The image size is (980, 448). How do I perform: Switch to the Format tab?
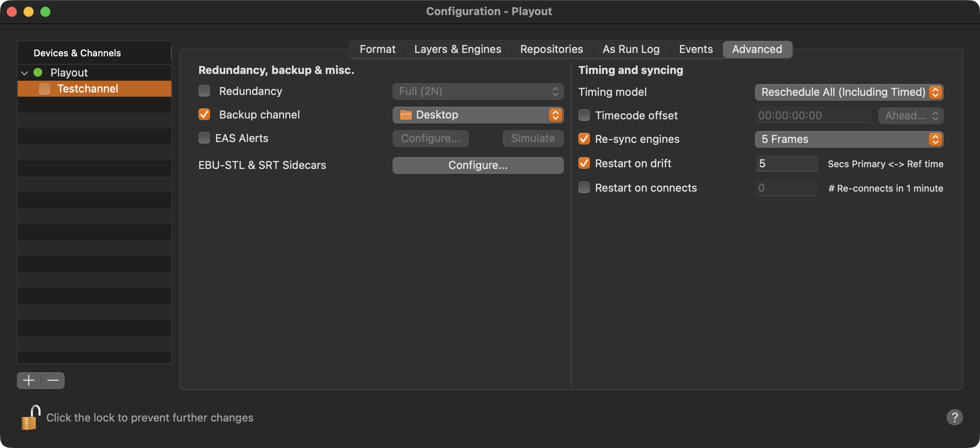point(377,49)
